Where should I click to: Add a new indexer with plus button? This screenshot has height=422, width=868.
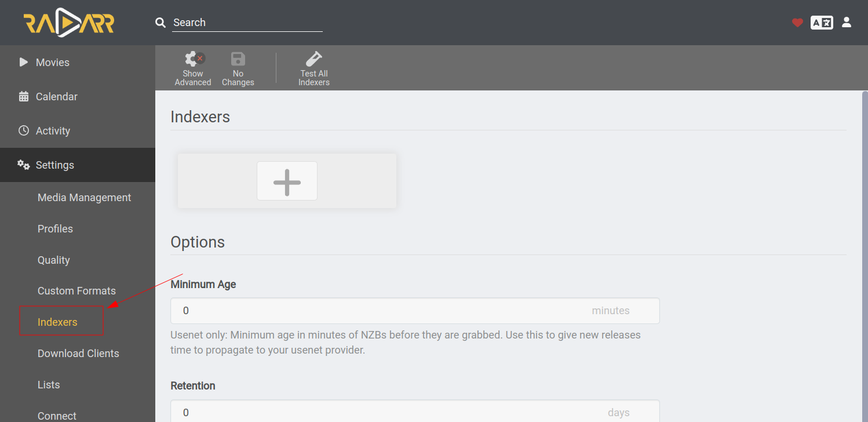click(287, 181)
